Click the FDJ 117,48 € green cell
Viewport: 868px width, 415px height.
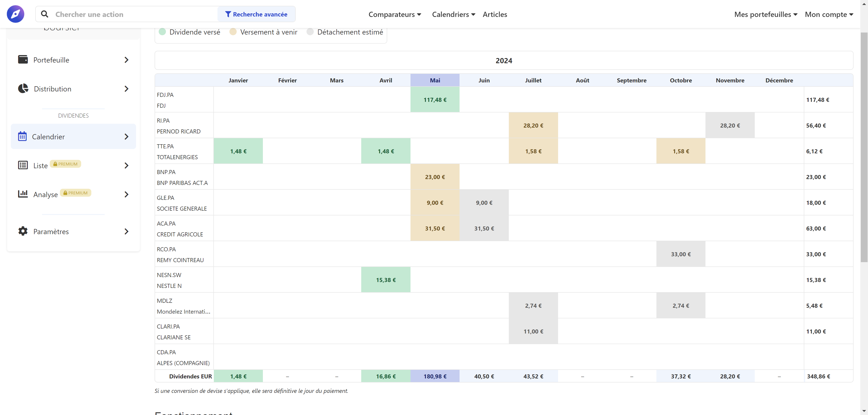point(435,100)
